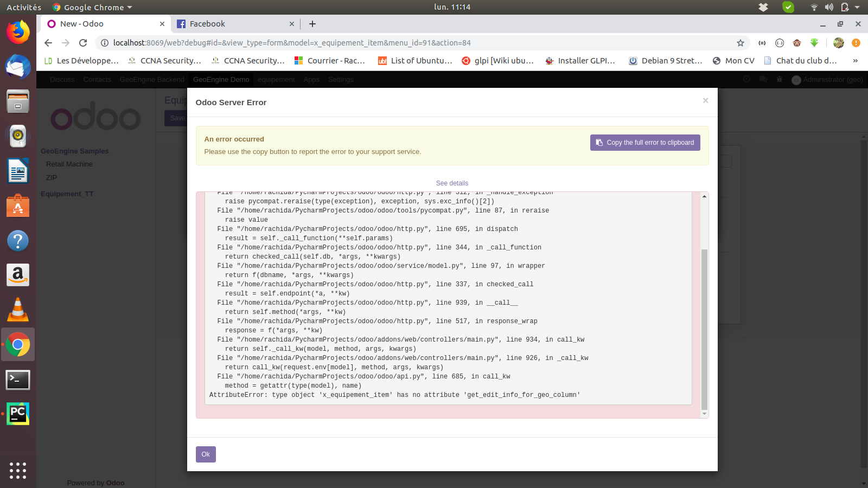
Task: Open the Terminal from the dock
Action: coord(18,380)
